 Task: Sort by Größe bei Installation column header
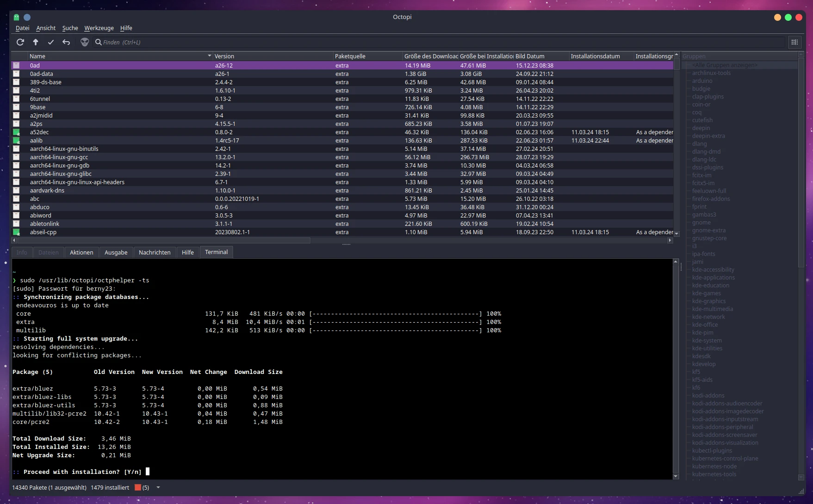click(x=486, y=56)
